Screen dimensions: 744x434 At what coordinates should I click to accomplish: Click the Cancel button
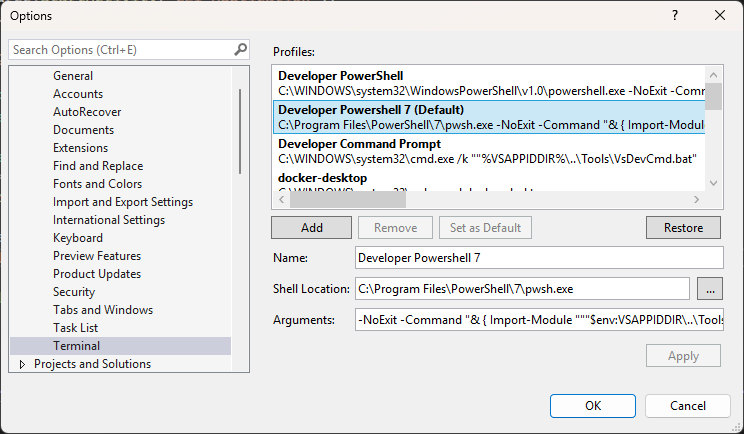[688, 406]
